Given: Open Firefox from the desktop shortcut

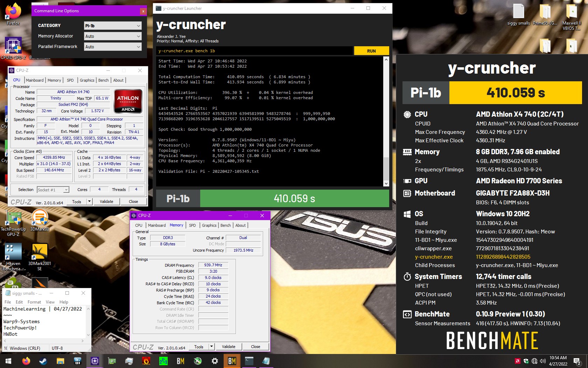Looking at the screenshot, I should click(13, 14).
